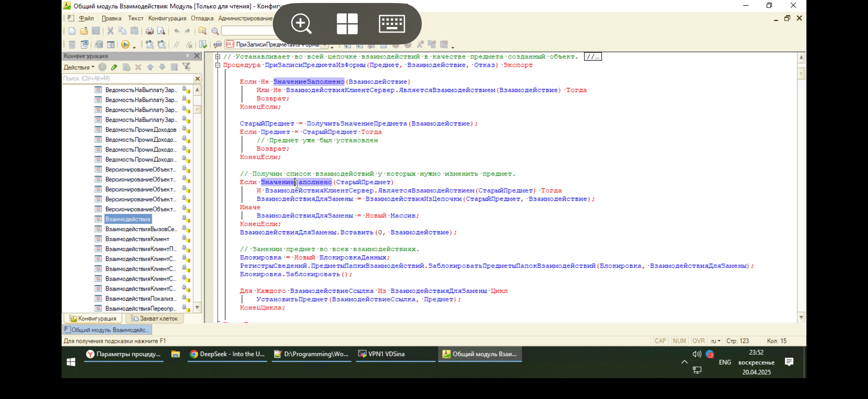The width and height of the screenshot is (868, 399).
Task: Expand the collapsed comment block above procedure
Action: 218,57
